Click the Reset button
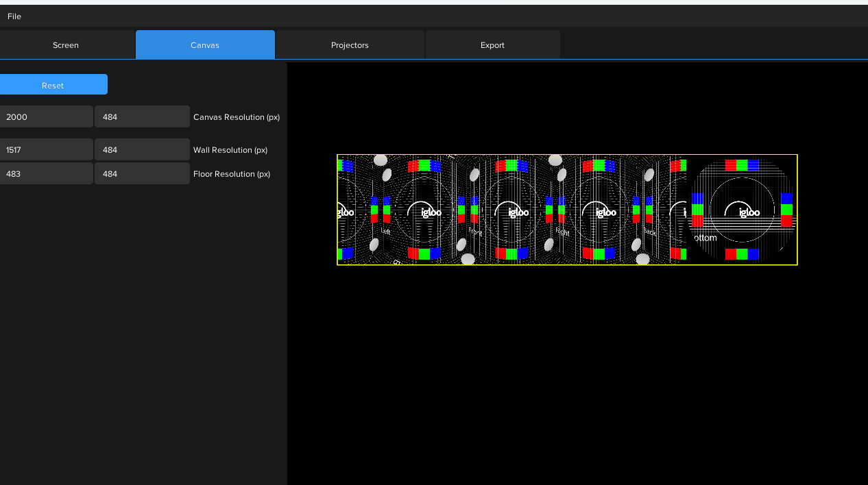Image resolution: width=868 pixels, height=485 pixels. point(52,84)
